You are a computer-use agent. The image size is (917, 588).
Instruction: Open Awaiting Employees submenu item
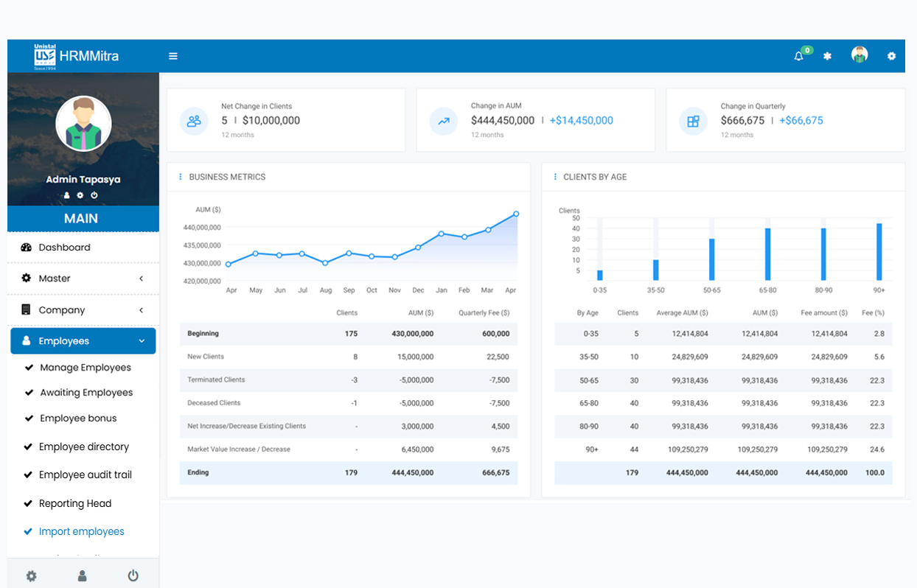point(86,393)
